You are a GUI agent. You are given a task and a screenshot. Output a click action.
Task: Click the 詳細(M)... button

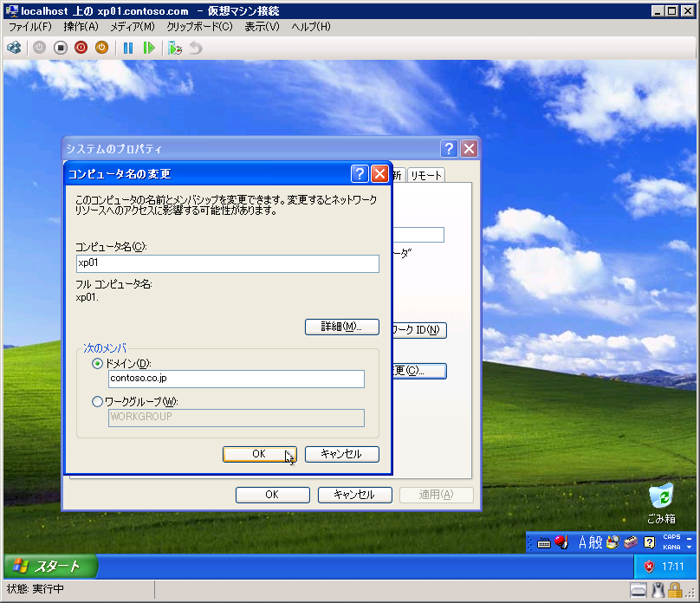coord(342,327)
